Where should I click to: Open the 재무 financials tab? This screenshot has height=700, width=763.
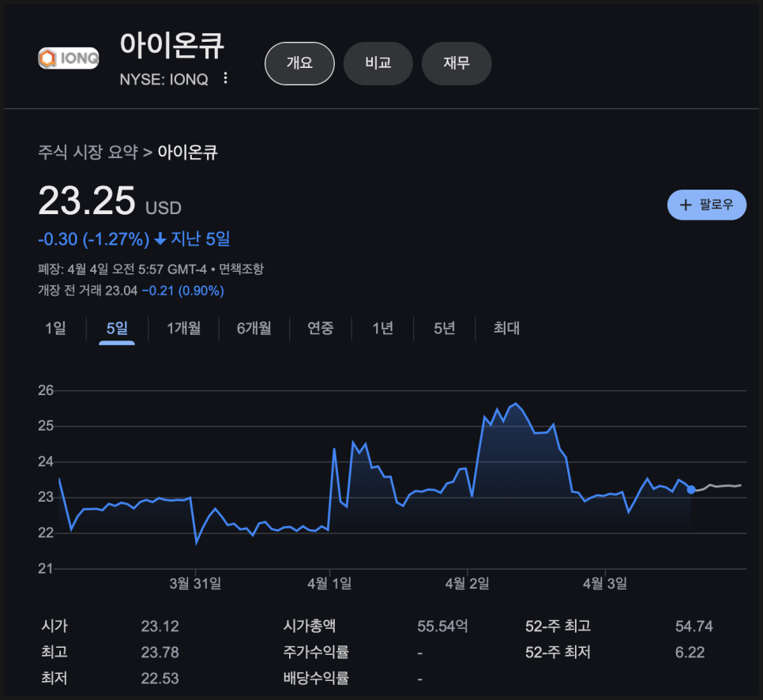pos(457,63)
